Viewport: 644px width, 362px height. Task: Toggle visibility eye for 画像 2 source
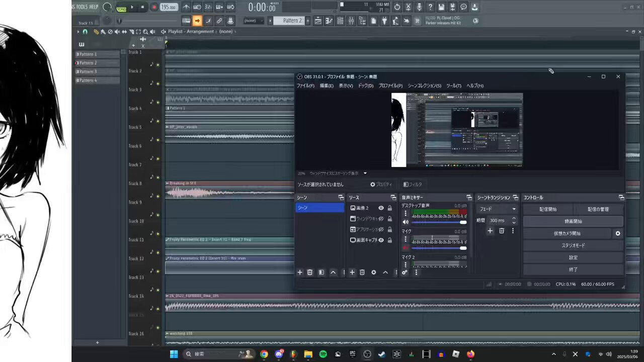pos(381,208)
